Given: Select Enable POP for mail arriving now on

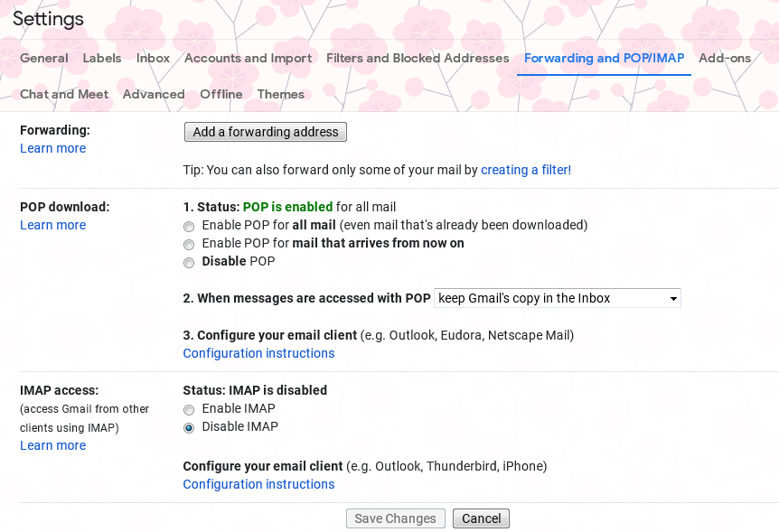Looking at the screenshot, I should coord(189,244).
